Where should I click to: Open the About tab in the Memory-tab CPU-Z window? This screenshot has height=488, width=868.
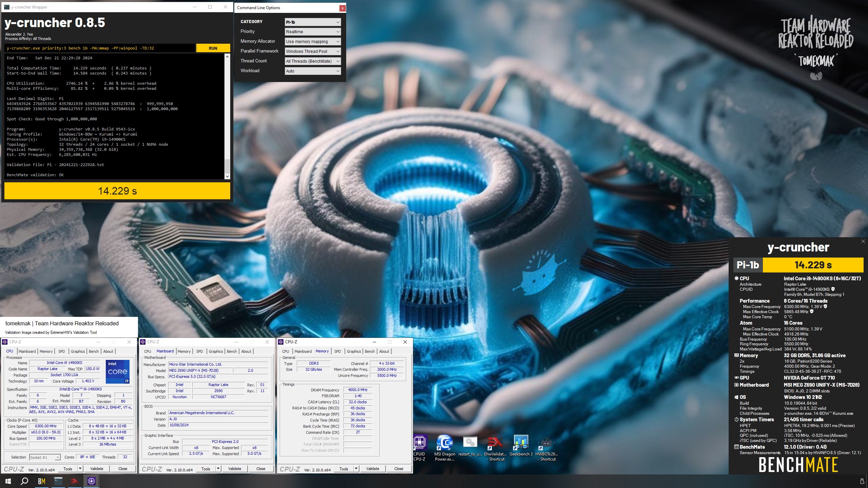point(384,351)
